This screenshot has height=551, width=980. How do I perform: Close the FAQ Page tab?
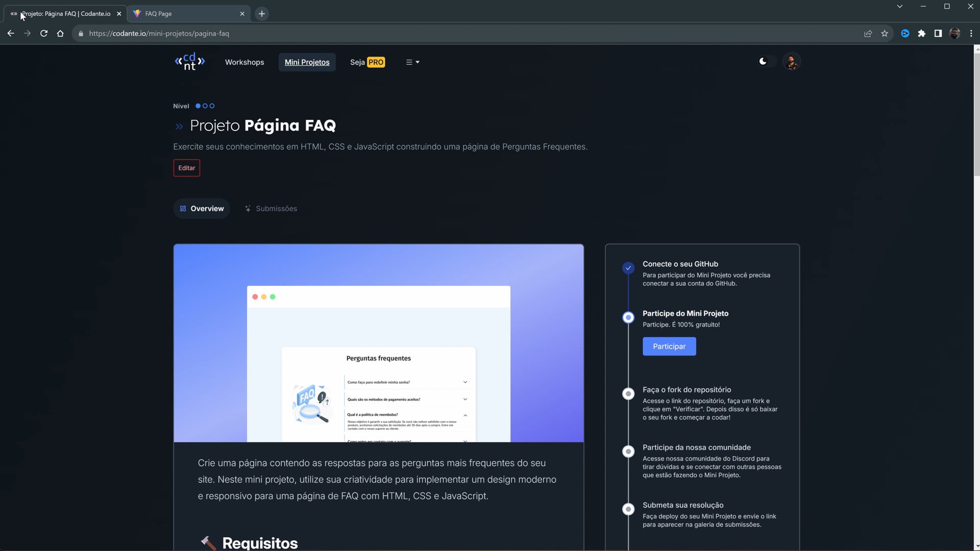point(242,14)
